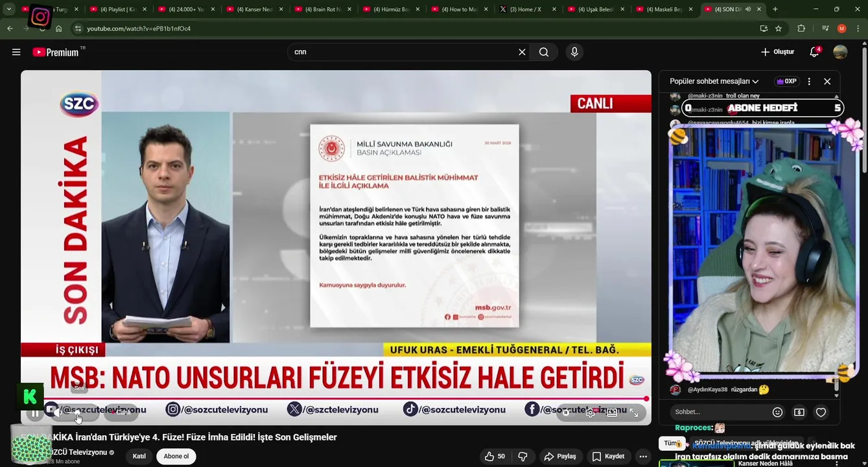The image size is (868, 467).
Task: Switch to the 'Playlist' browser tab
Action: [119, 9]
